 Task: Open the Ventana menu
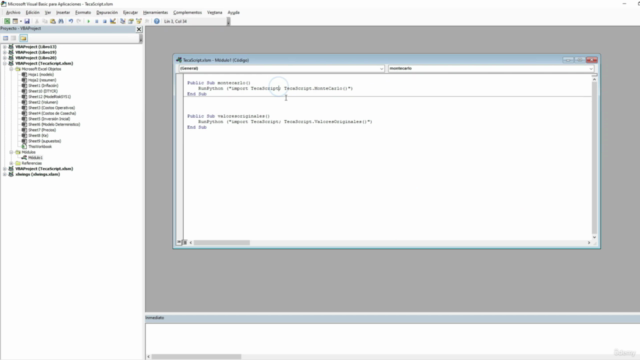[215, 13]
